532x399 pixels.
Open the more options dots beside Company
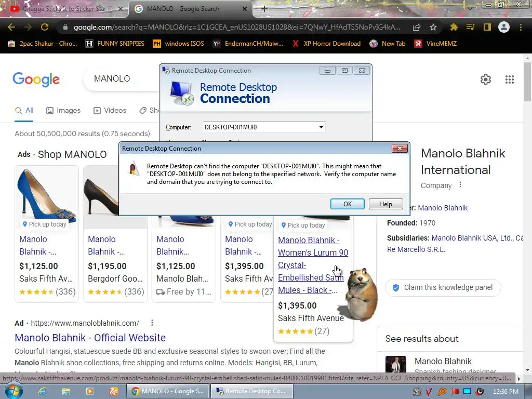click(460, 184)
